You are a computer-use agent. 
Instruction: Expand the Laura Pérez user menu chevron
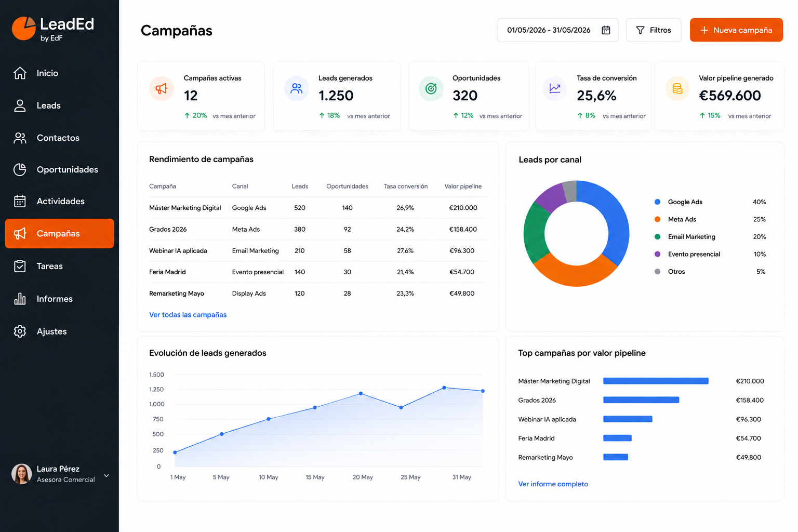107,475
